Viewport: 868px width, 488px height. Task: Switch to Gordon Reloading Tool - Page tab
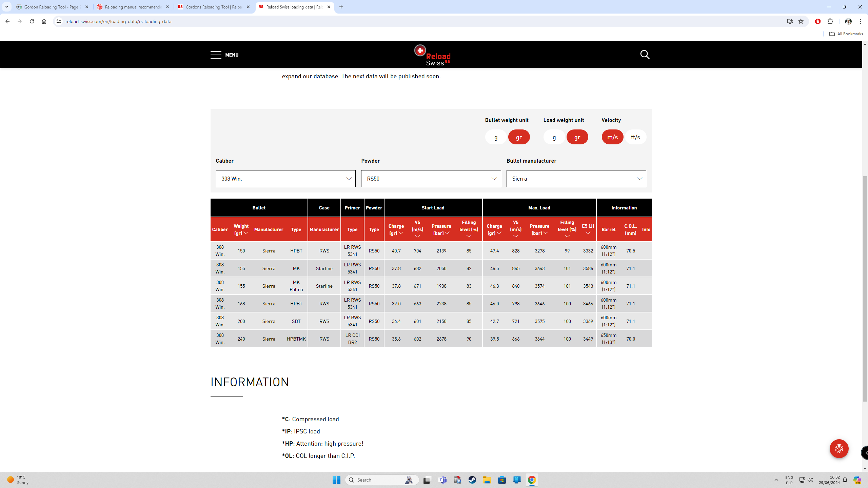pos(53,7)
